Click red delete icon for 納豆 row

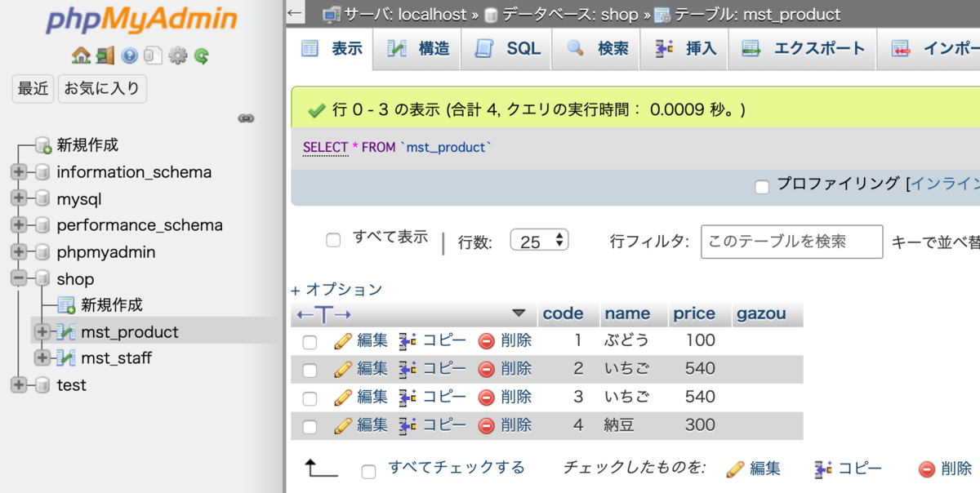pyautogui.click(x=486, y=426)
